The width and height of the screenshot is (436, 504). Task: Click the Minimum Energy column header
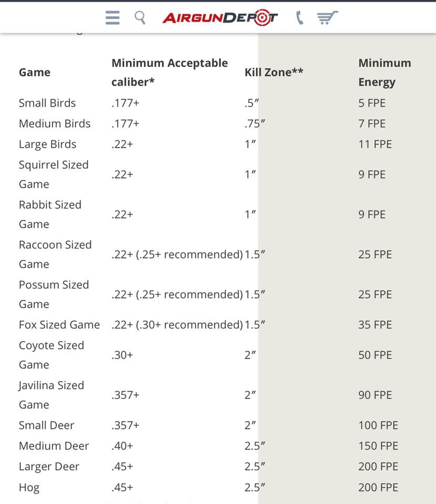coord(385,72)
